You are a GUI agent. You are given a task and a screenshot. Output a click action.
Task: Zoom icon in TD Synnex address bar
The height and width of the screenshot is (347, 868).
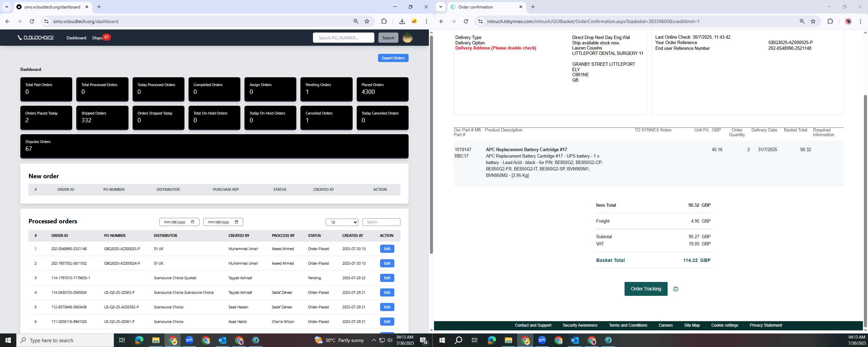coord(802,21)
